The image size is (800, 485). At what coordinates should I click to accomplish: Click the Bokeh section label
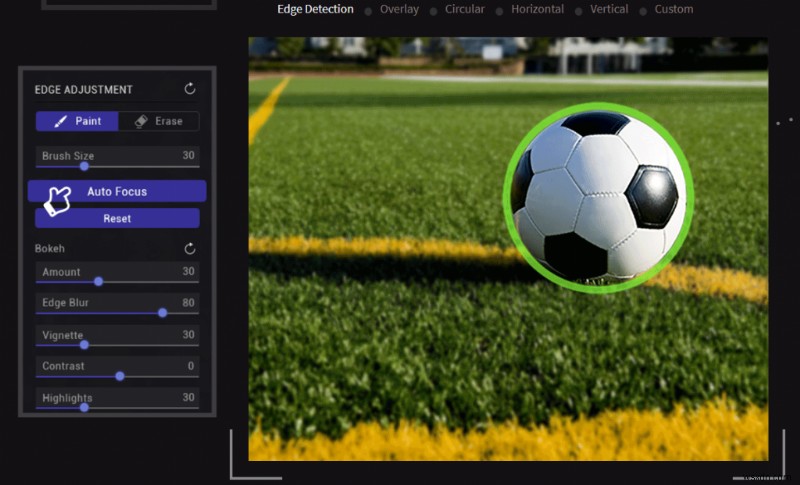(x=49, y=248)
